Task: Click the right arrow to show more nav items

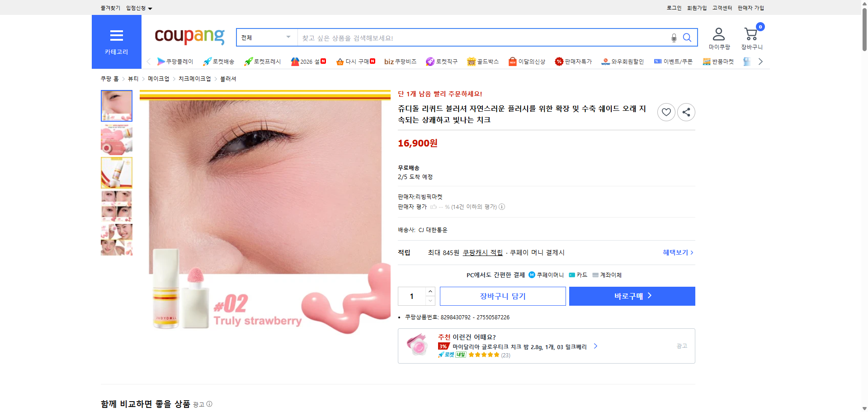Action: [x=761, y=62]
